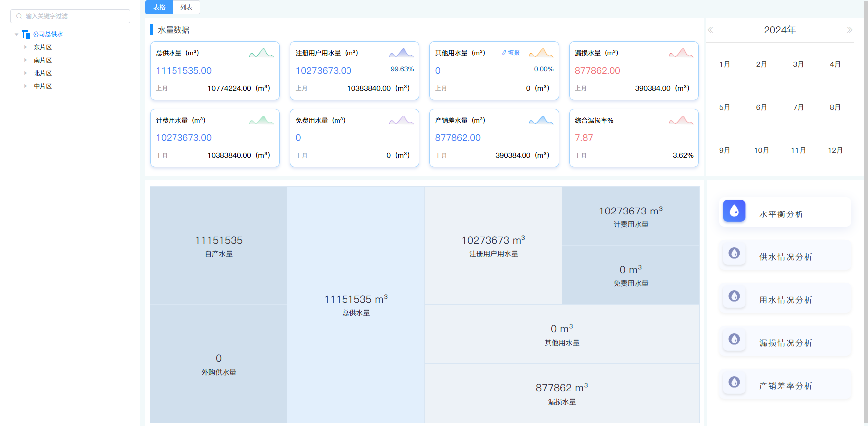Expand the 东片区 tree node
The width and height of the screenshot is (868, 426).
click(x=26, y=47)
